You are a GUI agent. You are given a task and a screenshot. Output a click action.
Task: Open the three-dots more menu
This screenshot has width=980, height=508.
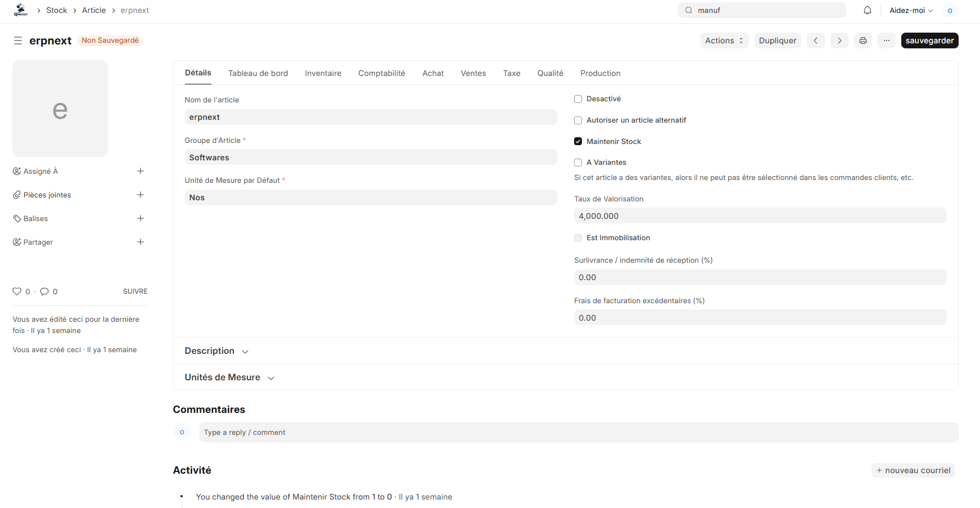[x=887, y=41]
